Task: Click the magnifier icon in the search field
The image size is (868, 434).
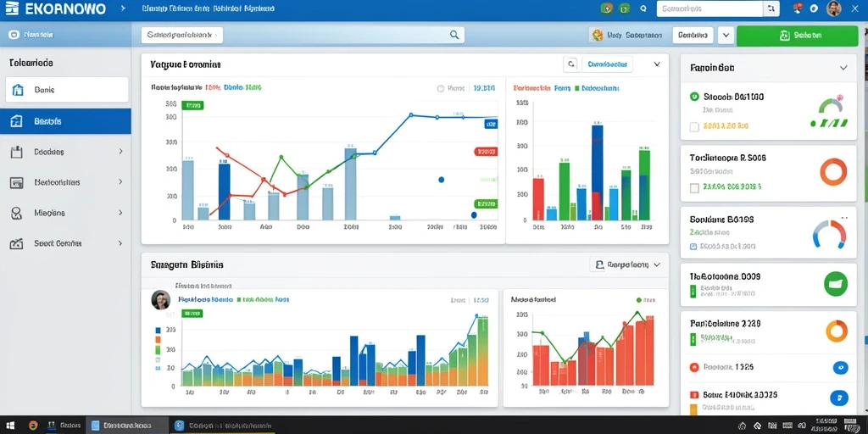Action: tap(454, 35)
